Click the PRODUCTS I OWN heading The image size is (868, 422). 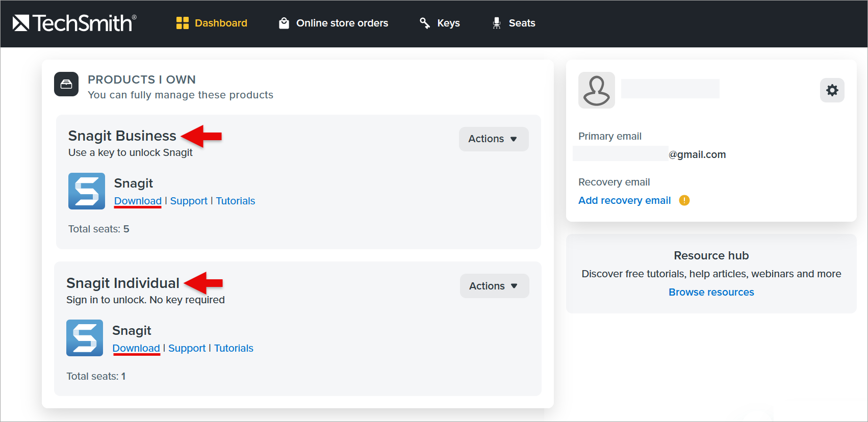tap(142, 80)
